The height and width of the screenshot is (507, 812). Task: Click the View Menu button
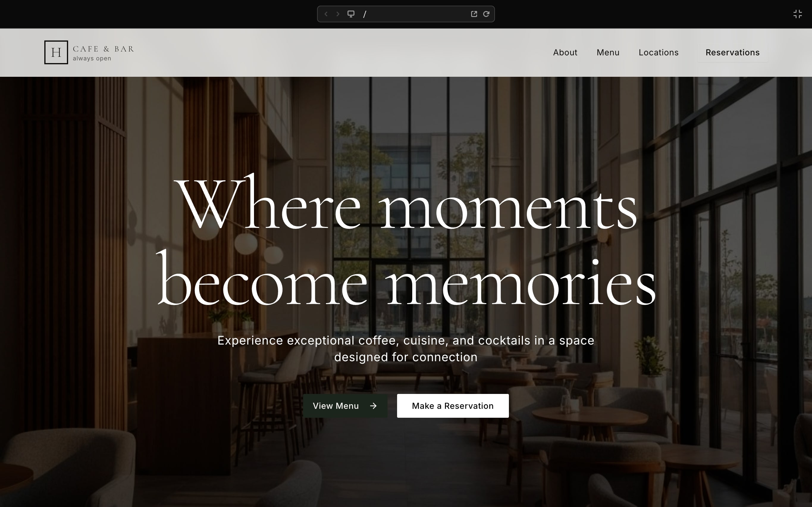point(345,406)
